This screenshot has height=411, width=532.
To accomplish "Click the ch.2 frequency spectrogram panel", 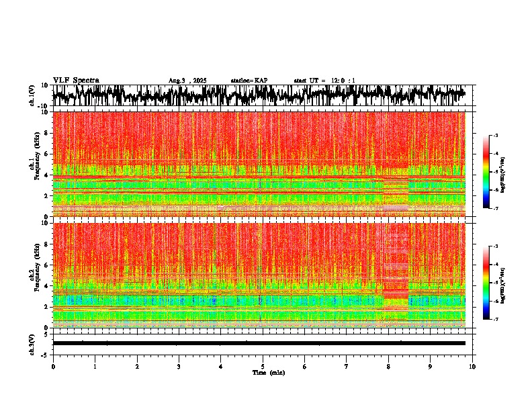I will 259,275.
